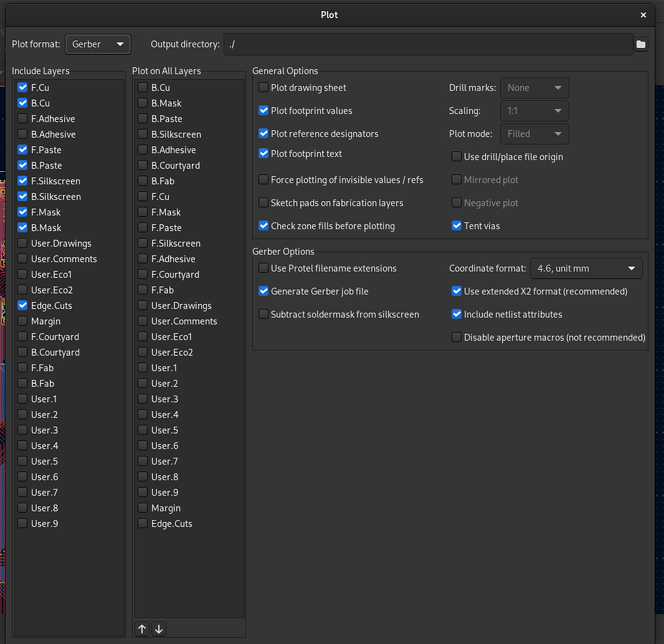This screenshot has width=664, height=644.
Task: Enable Use Protel filename extensions
Action: tap(263, 268)
